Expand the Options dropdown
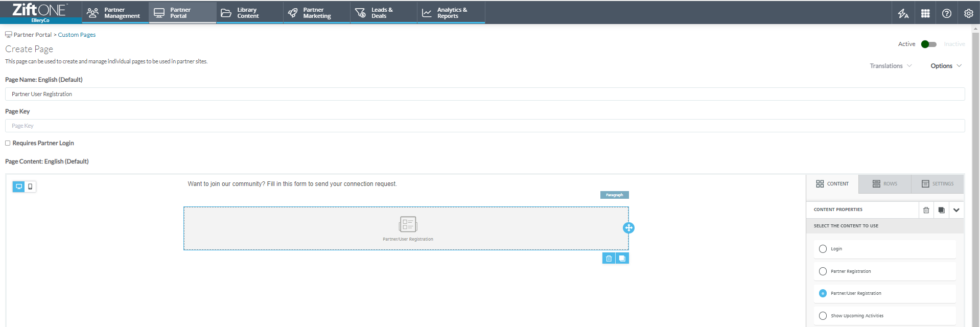Viewport: 980px width, 327px height. (x=946, y=66)
